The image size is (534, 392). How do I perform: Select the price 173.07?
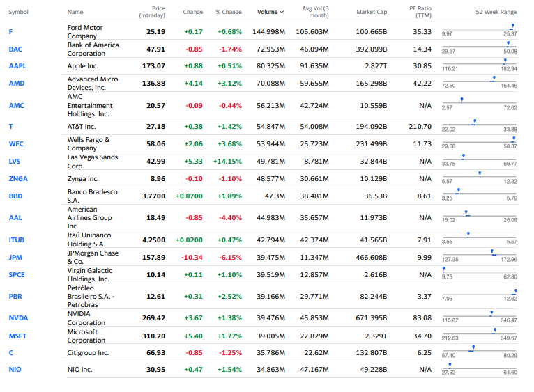[x=153, y=65]
